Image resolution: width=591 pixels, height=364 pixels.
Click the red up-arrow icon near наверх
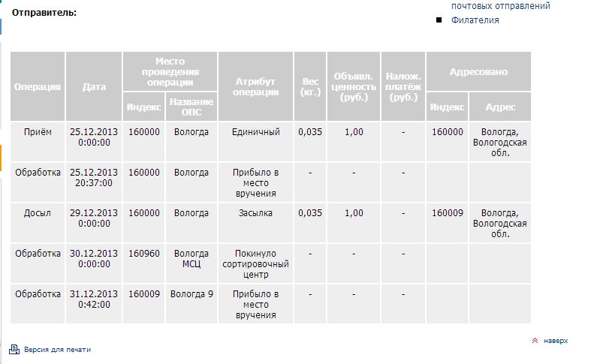(535, 341)
